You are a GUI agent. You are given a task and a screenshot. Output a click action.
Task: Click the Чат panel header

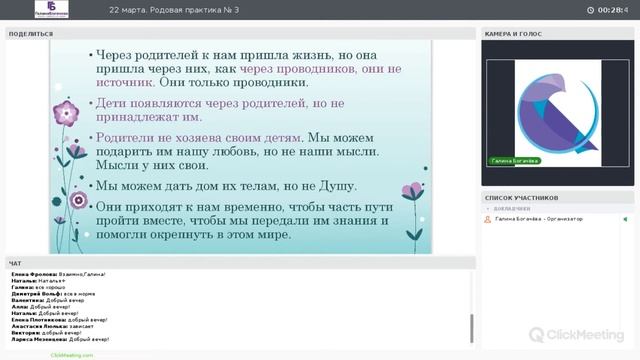click(x=240, y=263)
